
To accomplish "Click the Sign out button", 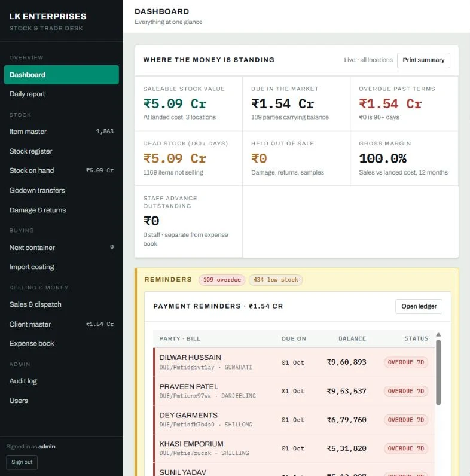I will (x=22, y=462).
